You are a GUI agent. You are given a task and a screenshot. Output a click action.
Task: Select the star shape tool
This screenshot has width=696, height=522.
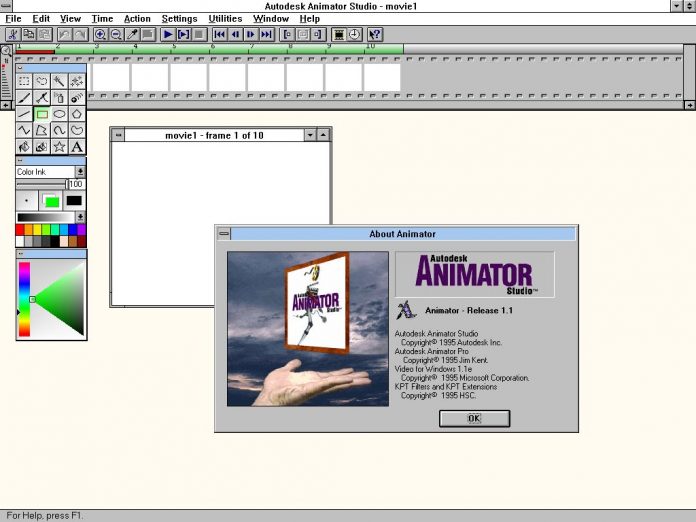tap(59, 147)
